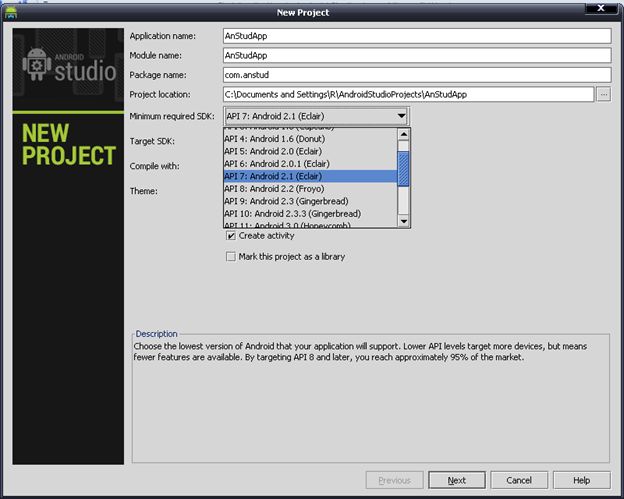Click the Description group heading
Image resolution: width=624 pixels, height=499 pixels.
156,334
